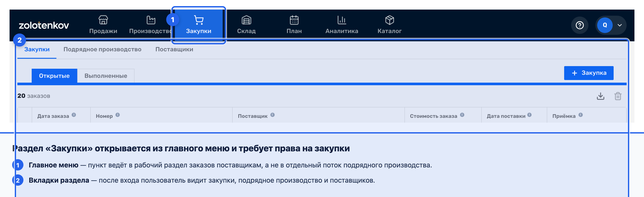The width and height of the screenshot is (644, 197).
Task: Click the zolotenkov logo
Action: [x=44, y=25]
